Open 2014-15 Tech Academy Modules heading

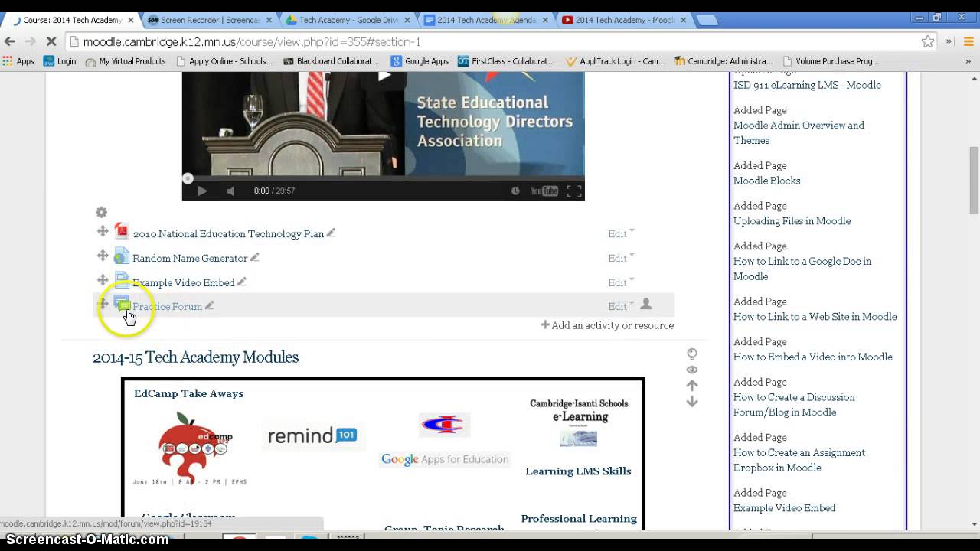pos(195,357)
